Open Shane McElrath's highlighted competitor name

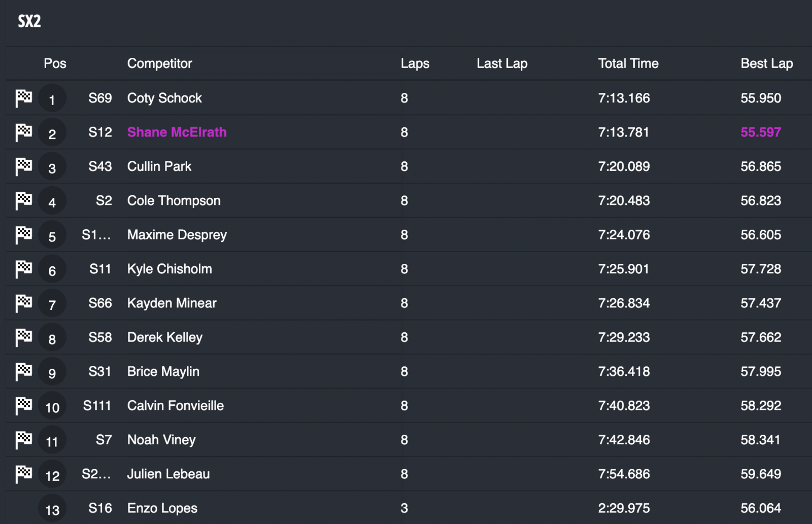coord(177,132)
